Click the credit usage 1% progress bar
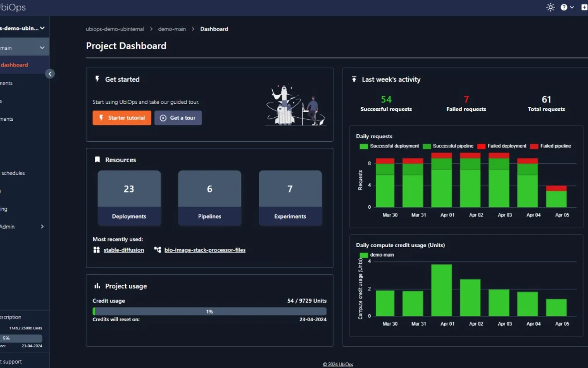The height and width of the screenshot is (368, 588). (209, 311)
